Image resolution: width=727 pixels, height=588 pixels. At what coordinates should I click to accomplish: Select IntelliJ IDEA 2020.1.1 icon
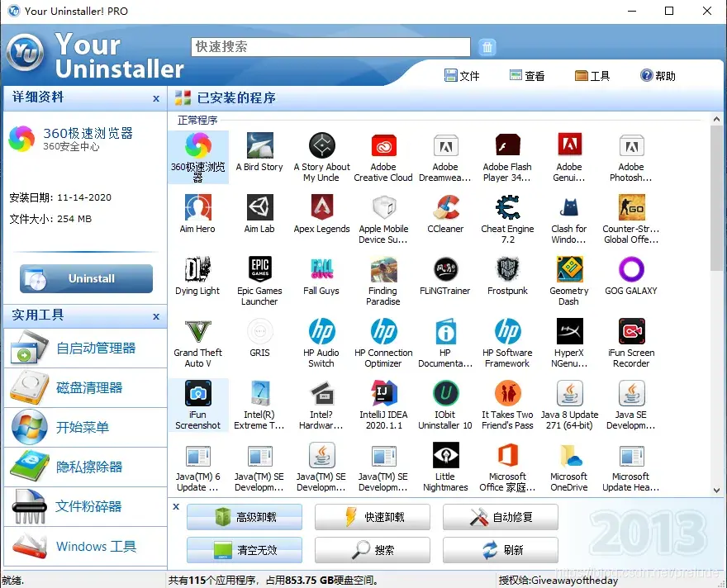(x=383, y=393)
